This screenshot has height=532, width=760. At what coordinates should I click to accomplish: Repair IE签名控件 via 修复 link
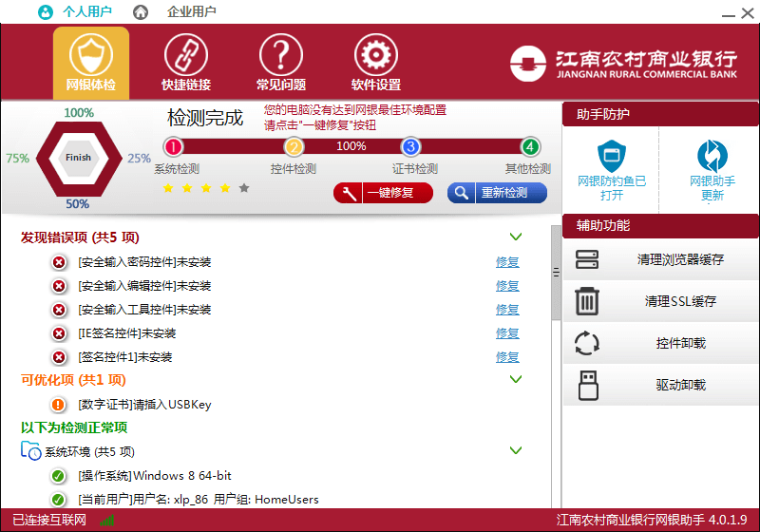(507, 333)
